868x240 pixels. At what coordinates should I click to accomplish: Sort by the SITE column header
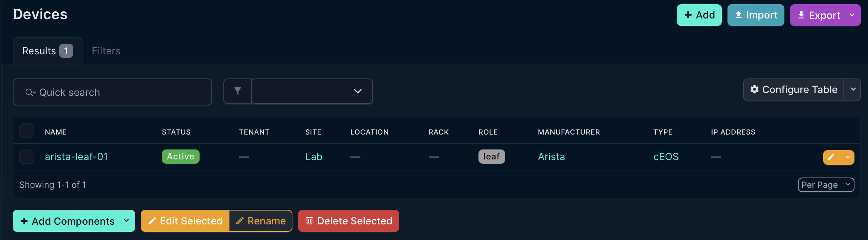tap(313, 132)
